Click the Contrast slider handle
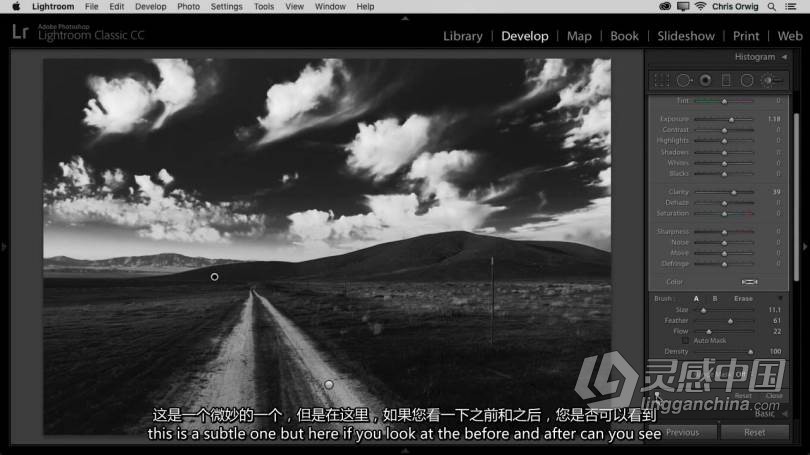Viewport: 810px width, 455px height. [724, 130]
